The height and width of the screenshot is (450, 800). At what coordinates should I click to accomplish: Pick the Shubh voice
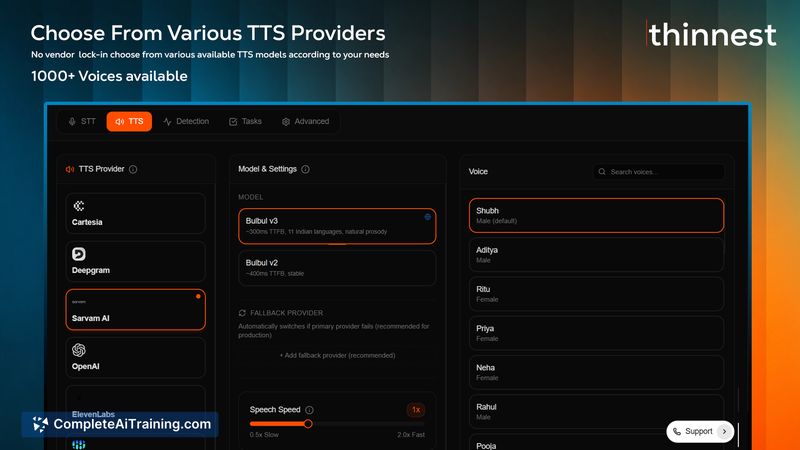coord(596,215)
